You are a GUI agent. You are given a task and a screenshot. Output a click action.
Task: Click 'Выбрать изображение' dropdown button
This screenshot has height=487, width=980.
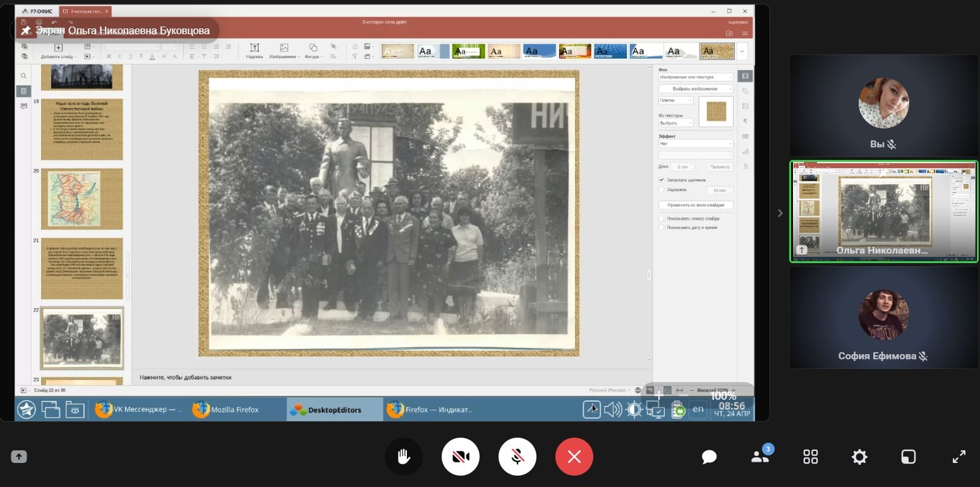696,89
